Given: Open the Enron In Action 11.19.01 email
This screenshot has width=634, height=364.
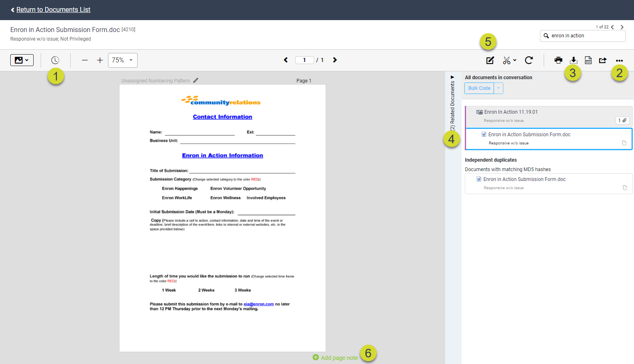Looking at the screenshot, I should coord(511,112).
